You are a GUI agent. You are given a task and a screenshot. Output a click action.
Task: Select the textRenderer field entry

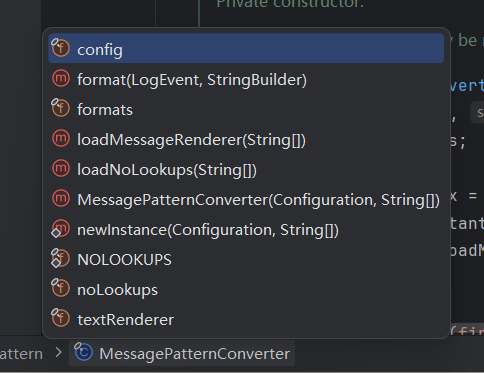[x=246, y=319]
